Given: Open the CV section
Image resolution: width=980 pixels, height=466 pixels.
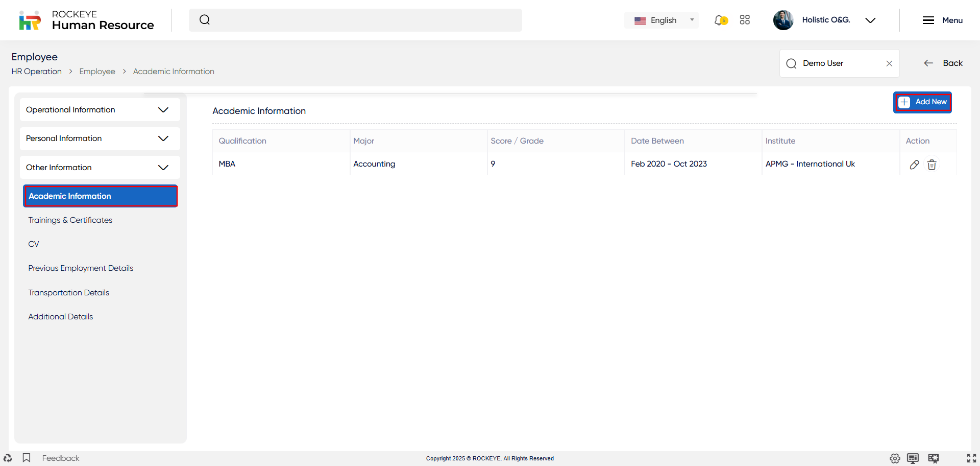Looking at the screenshot, I should pyautogui.click(x=34, y=244).
